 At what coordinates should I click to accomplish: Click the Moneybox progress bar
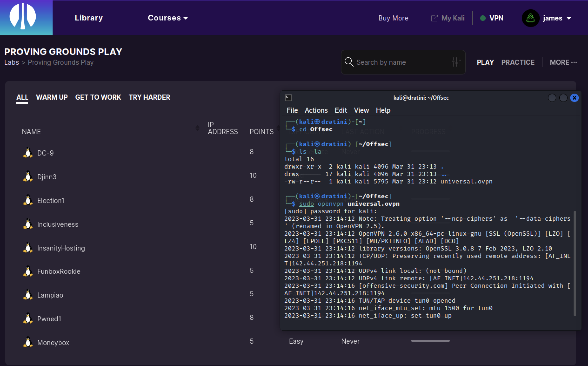click(x=430, y=341)
